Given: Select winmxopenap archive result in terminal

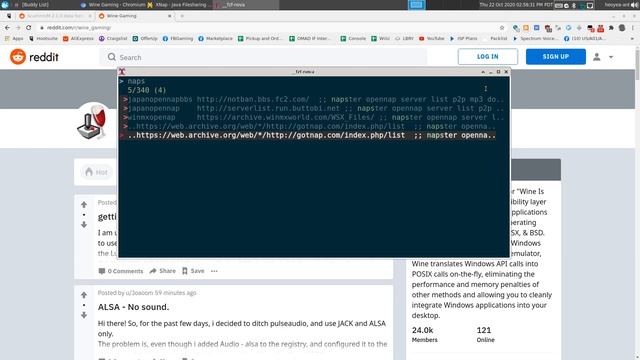Looking at the screenshot, I should [x=314, y=117].
